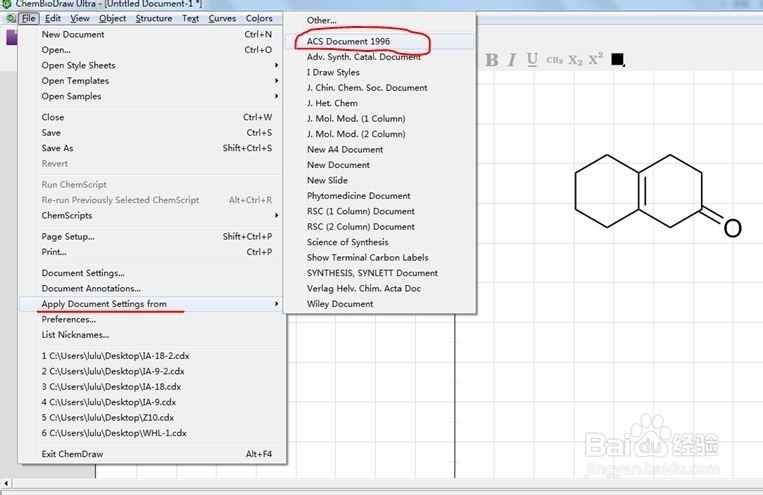Select Save in File menu

[151, 133]
